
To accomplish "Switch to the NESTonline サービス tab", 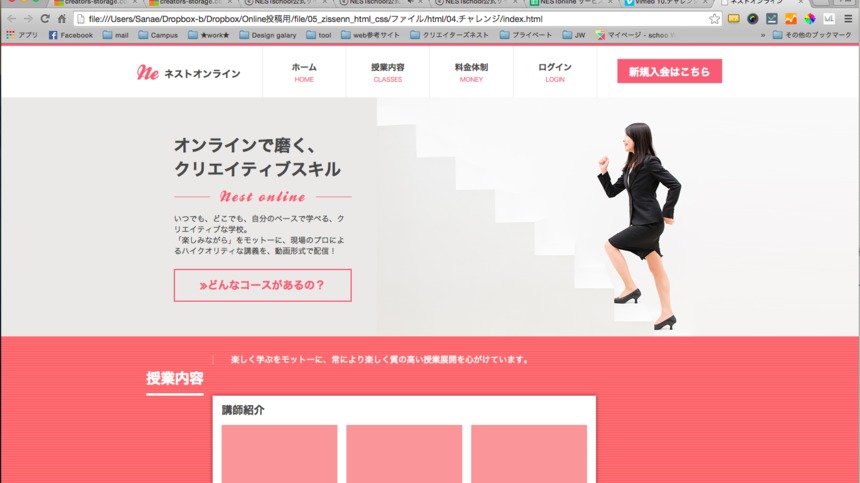I will 572,3.
